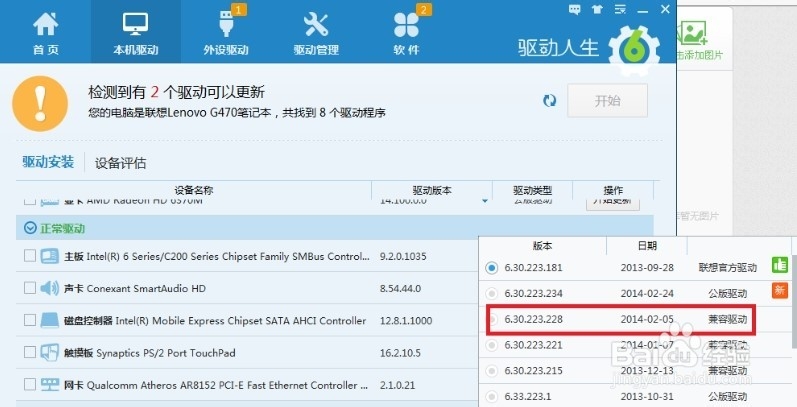Open 驱动管理 driver management tab
The height and width of the screenshot is (407, 797).
tap(316, 33)
